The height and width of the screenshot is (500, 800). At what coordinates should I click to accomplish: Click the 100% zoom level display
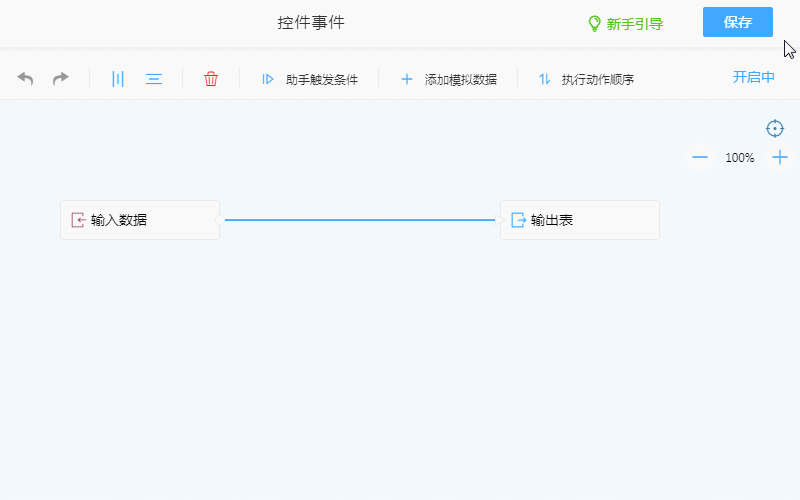coord(740,158)
